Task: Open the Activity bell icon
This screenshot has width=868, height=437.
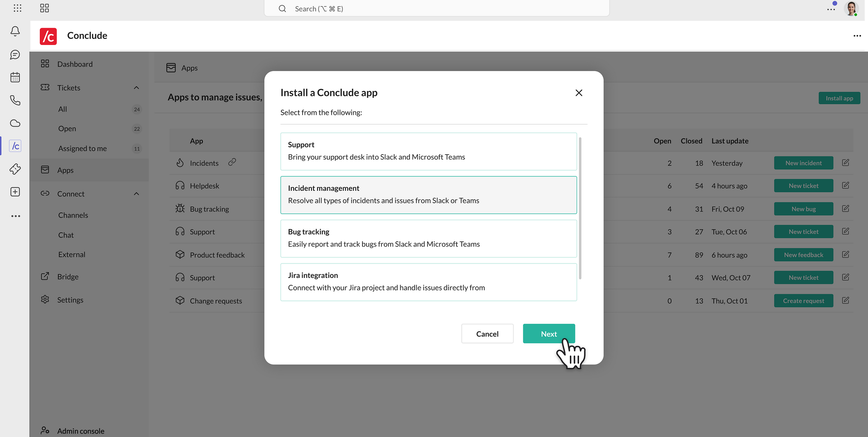Action: click(15, 31)
